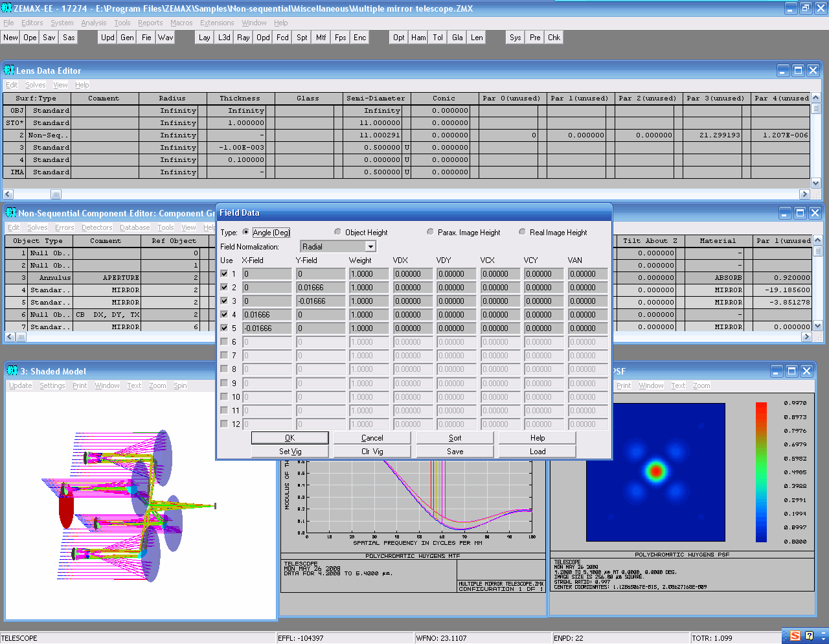Click the ZEMAX application icon in the main title bar
829x644 pixels.
(x=6, y=8)
